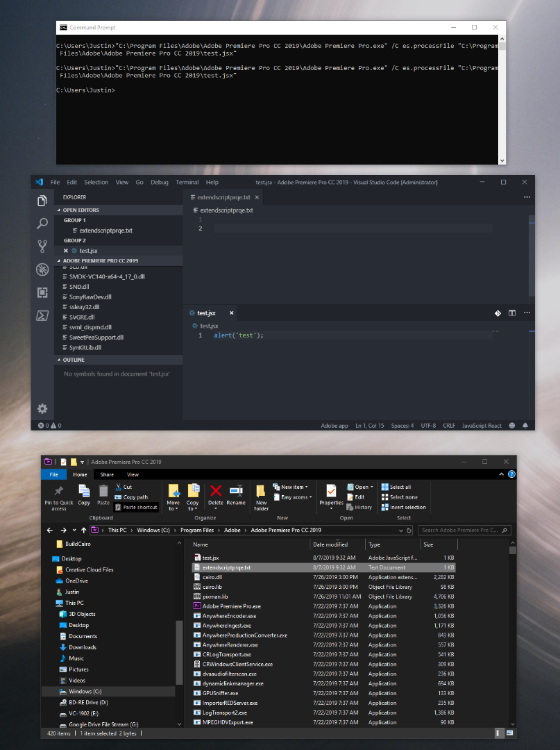The image size is (560, 750).
Task: Click the Properties icon in File Explorer
Action: point(331,491)
